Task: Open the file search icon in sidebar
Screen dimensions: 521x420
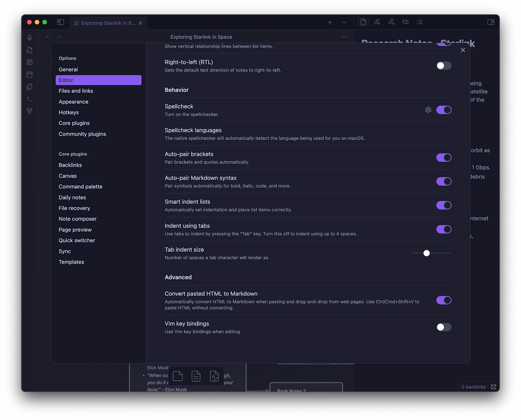Action: tap(30, 50)
